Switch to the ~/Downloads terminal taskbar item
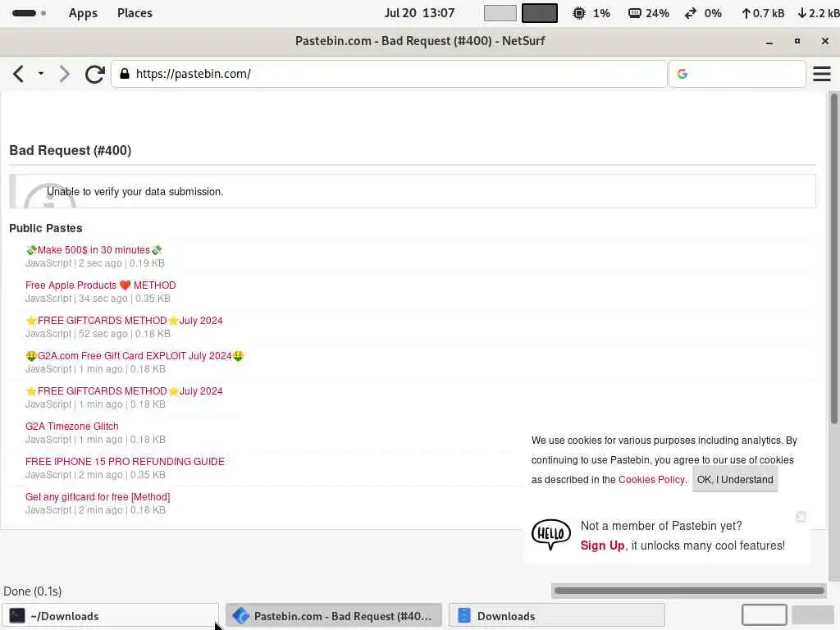Screen dimensions: 840x630 pos(110,616)
